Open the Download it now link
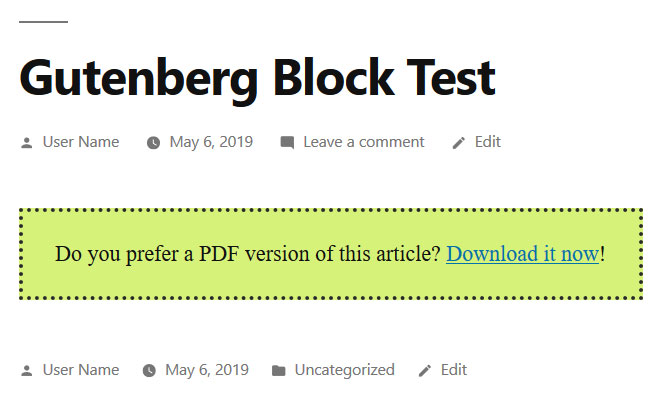This screenshot has width=657, height=414. 522,254
